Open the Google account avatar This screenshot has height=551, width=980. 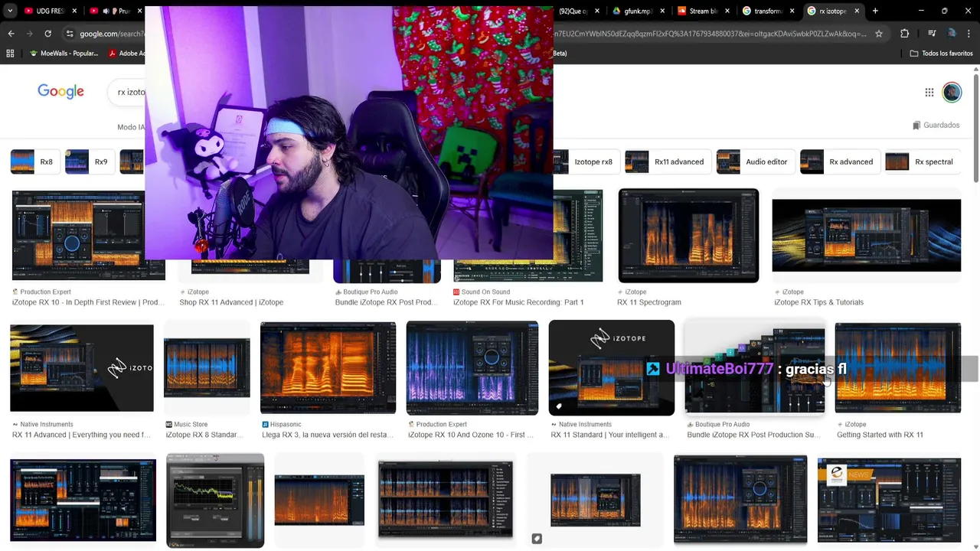pyautogui.click(x=952, y=92)
